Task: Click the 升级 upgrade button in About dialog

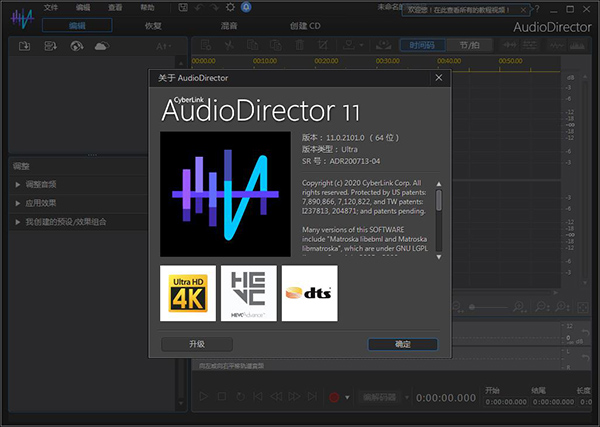Action: pyautogui.click(x=197, y=344)
